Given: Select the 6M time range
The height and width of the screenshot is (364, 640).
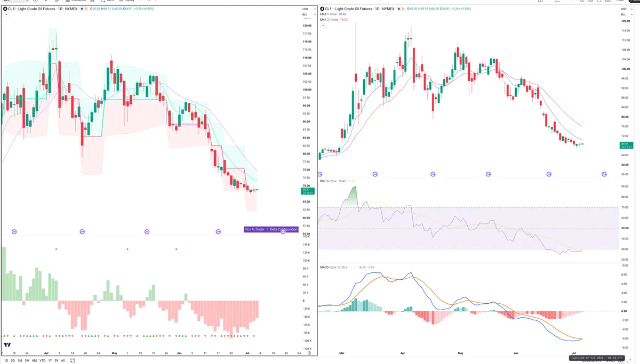Looking at the screenshot, I should [34, 360].
